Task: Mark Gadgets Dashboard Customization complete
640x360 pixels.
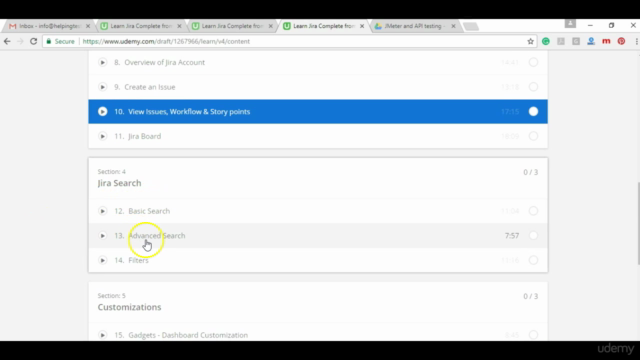Action: click(x=533, y=335)
